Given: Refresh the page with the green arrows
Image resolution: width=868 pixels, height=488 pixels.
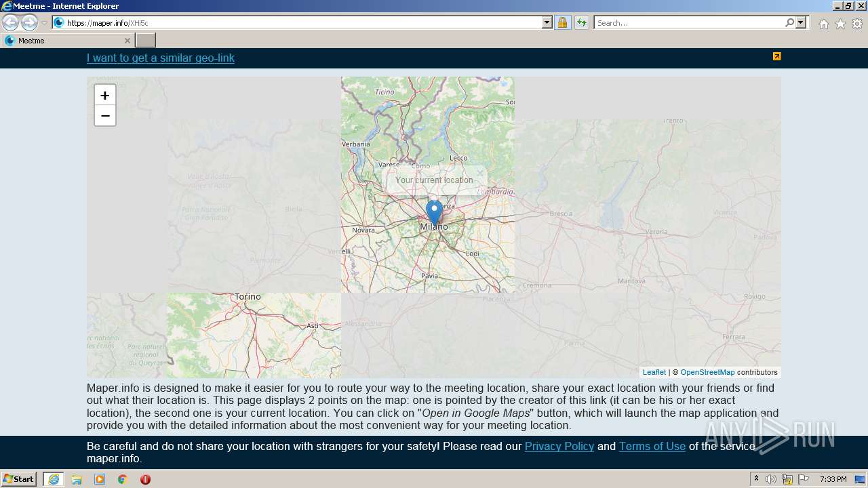Looking at the screenshot, I should tap(581, 22).
